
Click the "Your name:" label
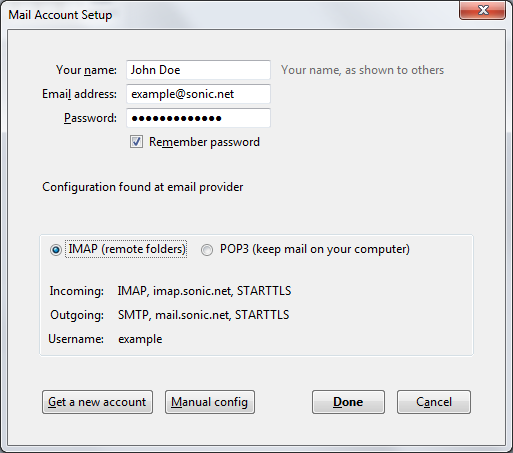pyautogui.click(x=86, y=70)
